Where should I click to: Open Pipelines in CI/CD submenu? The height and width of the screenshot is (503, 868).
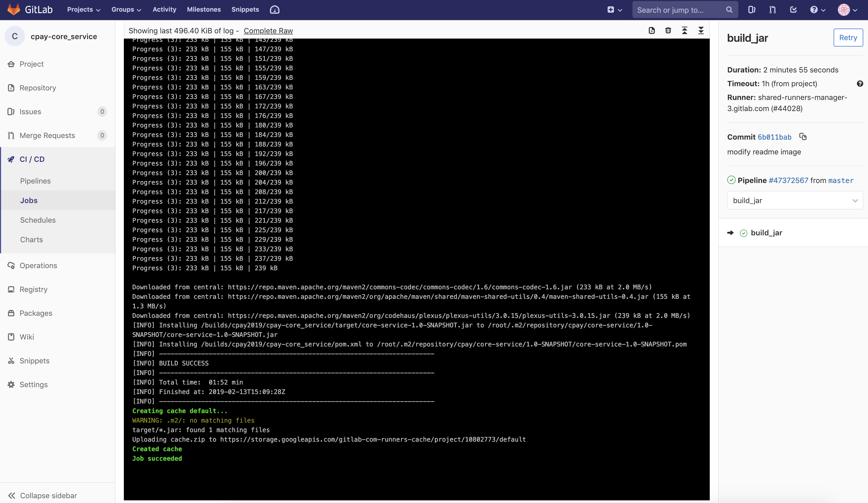coord(35,181)
